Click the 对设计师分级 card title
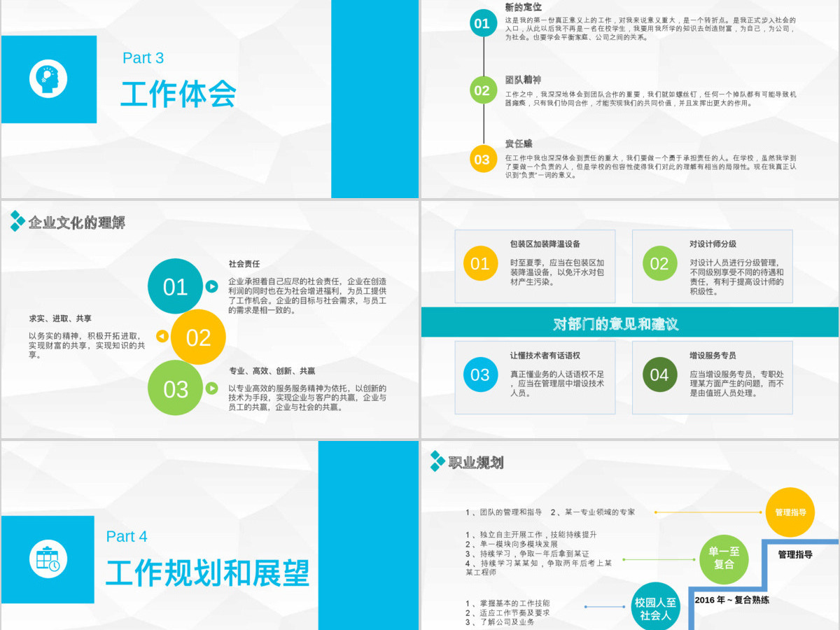Viewport: 840px width, 630px height. point(713,244)
